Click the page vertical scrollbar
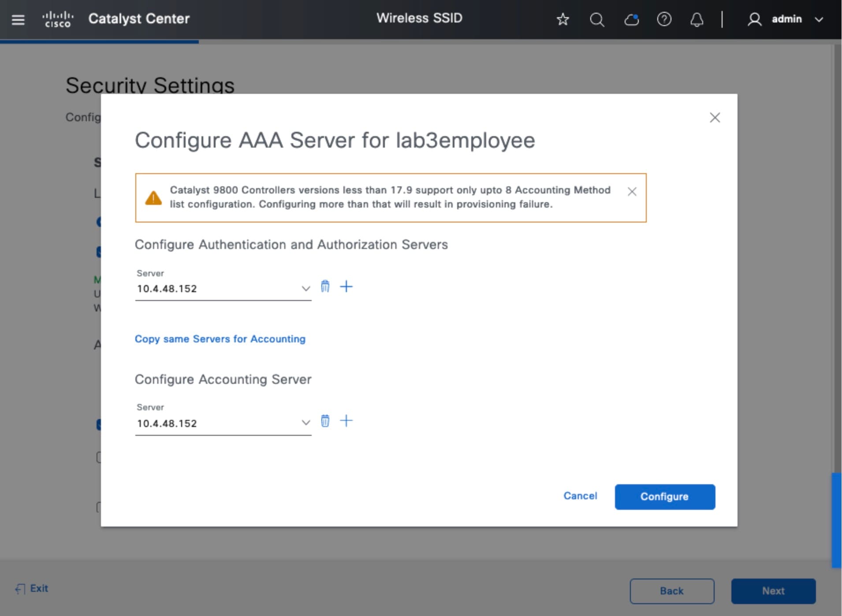The height and width of the screenshot is (616, 842). pyautogui.click(x=836, y=520)
